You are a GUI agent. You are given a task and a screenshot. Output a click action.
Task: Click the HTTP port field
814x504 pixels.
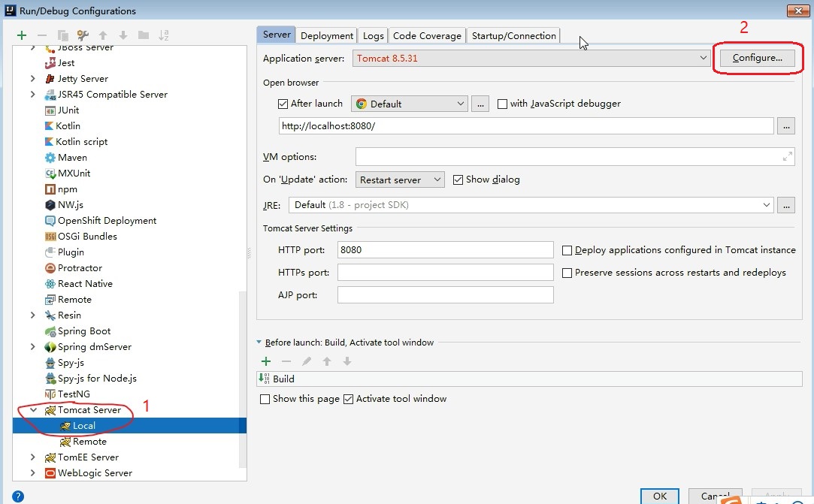click(x=446, y=249)
